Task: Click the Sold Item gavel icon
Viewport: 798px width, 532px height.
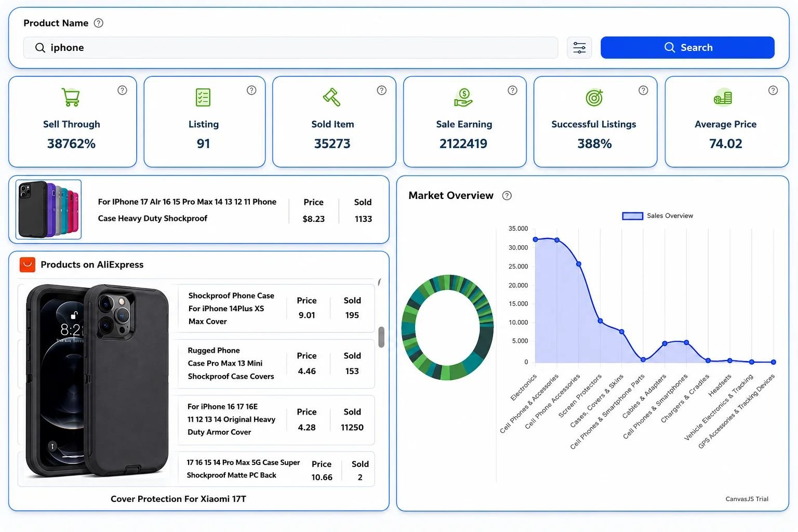Action: [x=331, y=97]
